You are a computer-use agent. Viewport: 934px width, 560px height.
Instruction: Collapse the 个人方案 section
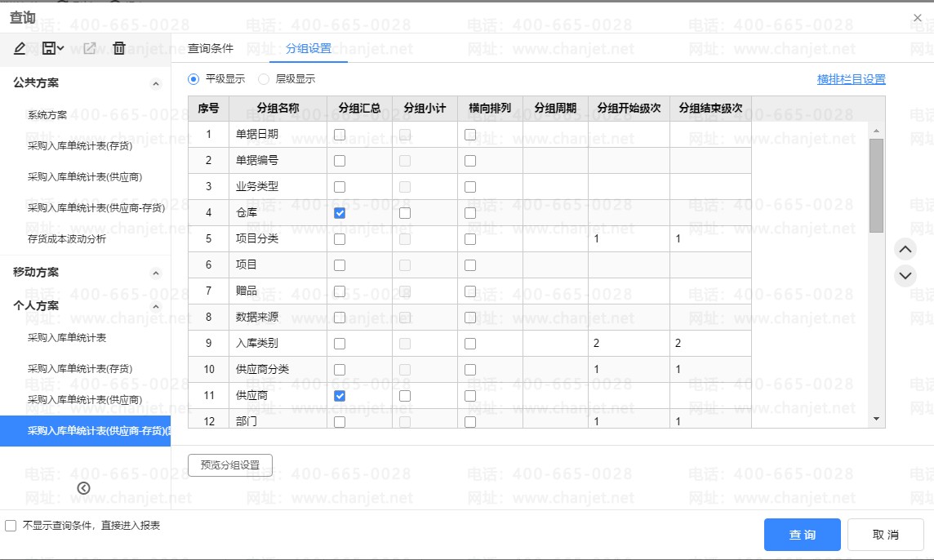click(x=156, y=307)
